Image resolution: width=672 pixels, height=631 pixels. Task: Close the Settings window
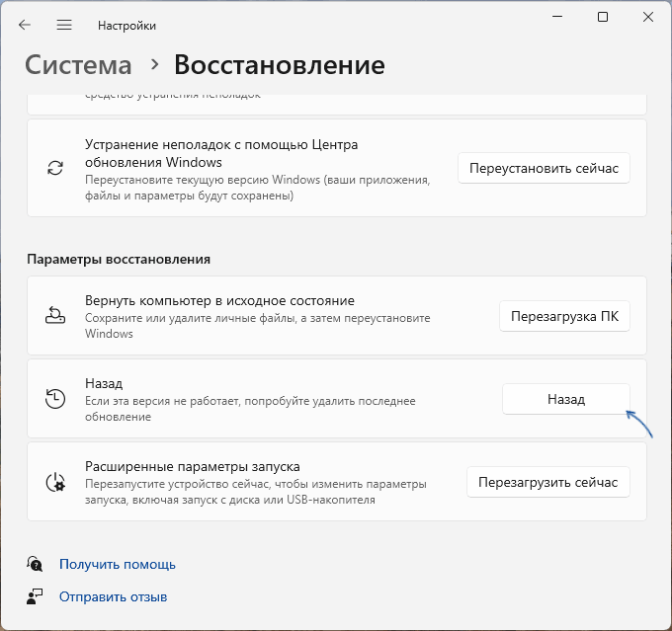648,17
